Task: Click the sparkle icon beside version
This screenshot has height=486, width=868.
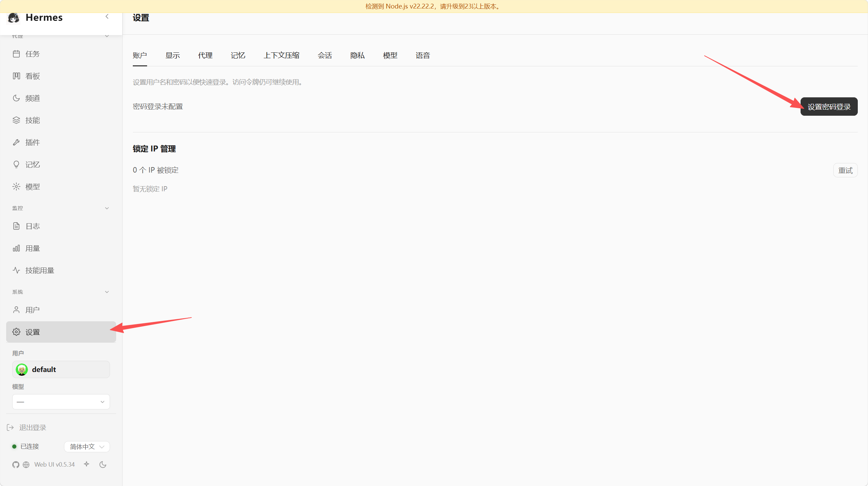Action: coord(86,464)
